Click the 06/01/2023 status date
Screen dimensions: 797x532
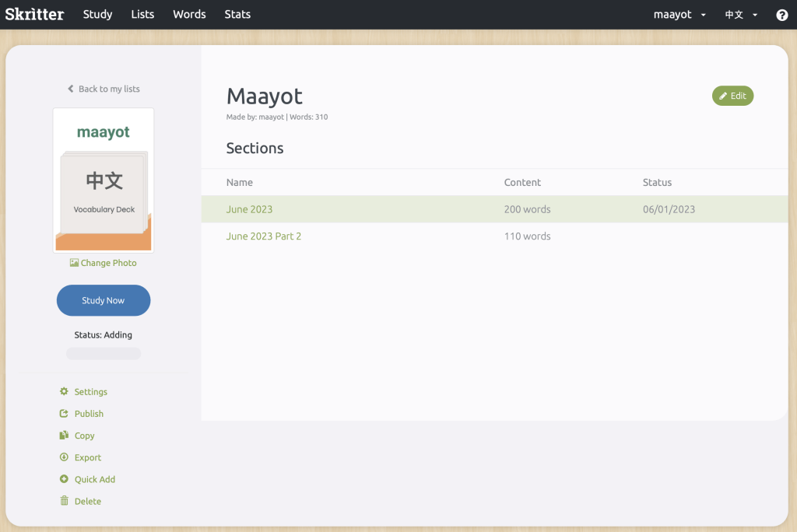pos(669,209)
